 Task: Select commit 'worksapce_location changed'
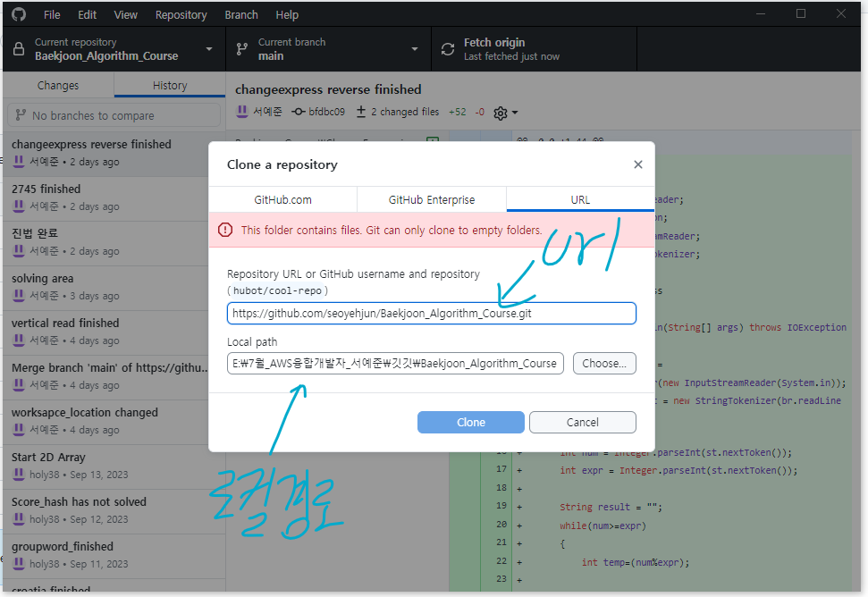click(x=106, y=422)
